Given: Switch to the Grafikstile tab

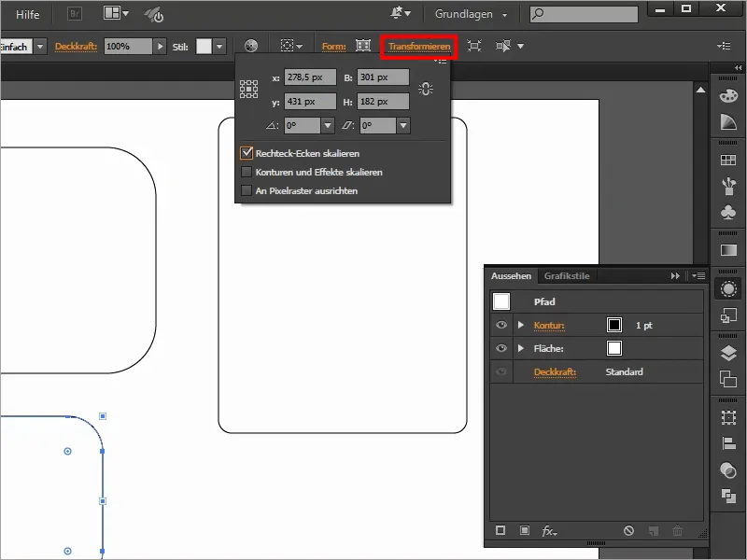Looking at the screenshot, I should click(x=567, y=276).
